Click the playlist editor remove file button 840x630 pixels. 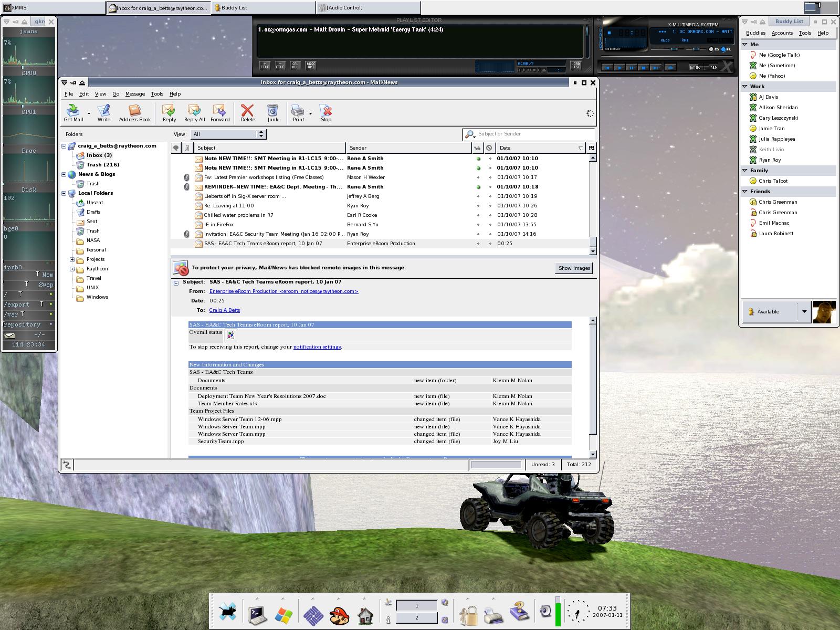pyautogui.click(x=280, y=66)
